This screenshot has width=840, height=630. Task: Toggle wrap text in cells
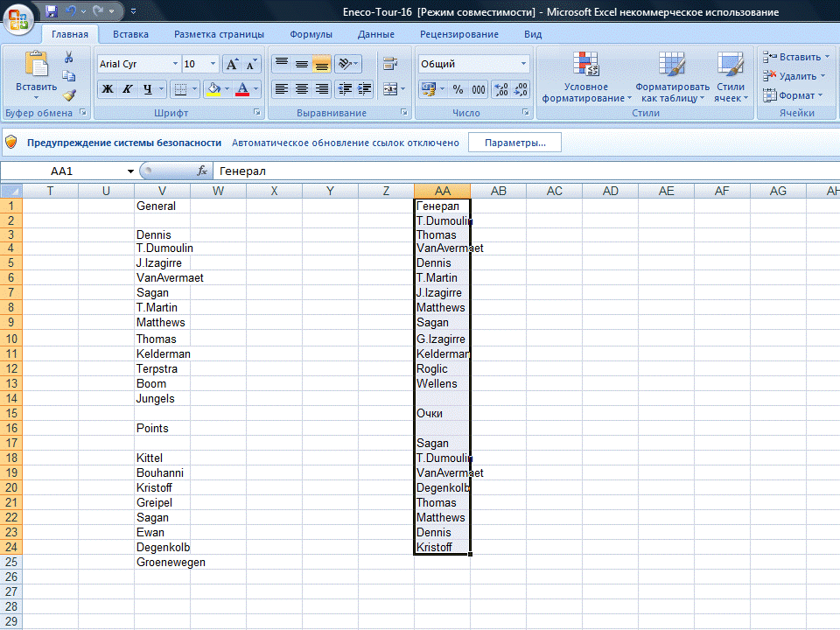(390, 64)
